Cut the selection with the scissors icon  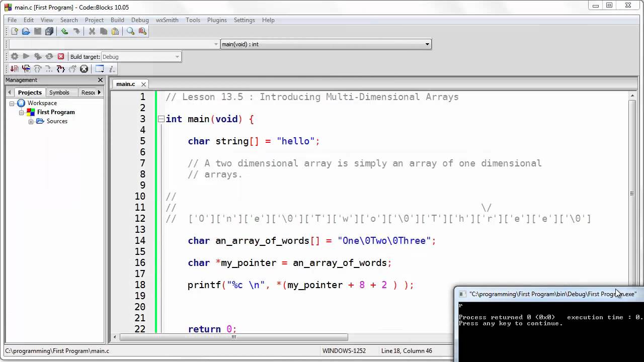pos(92,31)
